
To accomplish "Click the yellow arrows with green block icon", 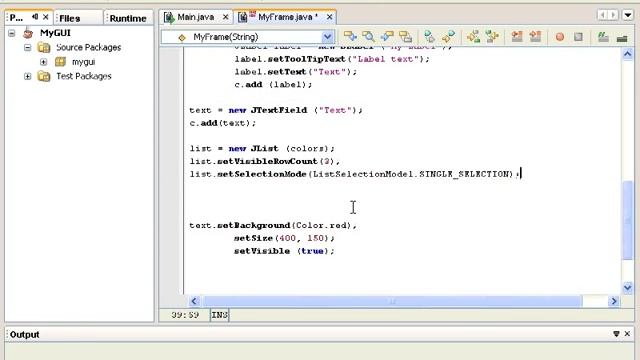I will tap(473, 37).
